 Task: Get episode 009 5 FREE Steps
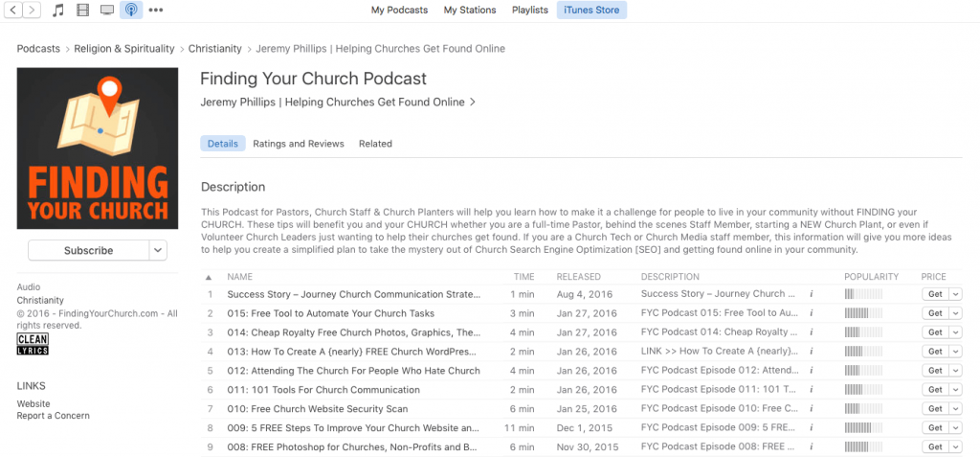[x=936, y=427]
